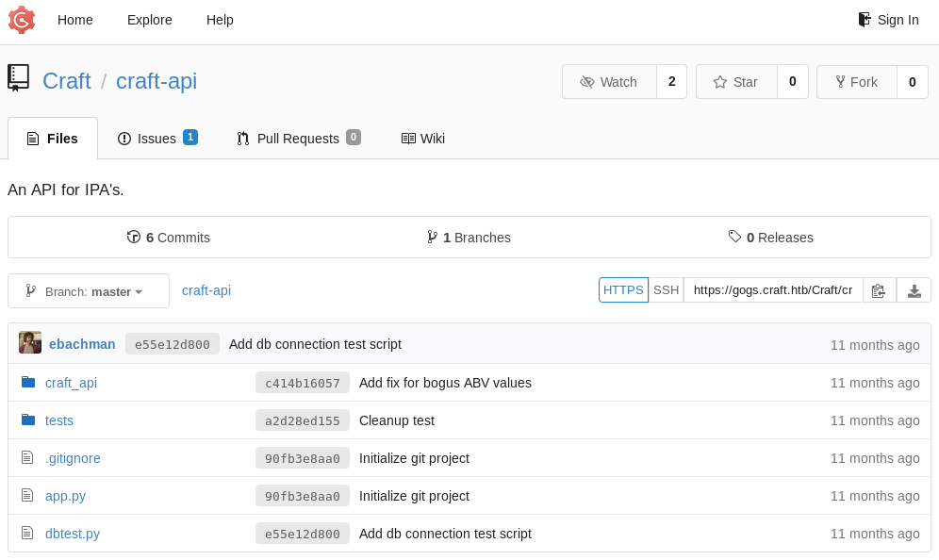Open commit 90fb3e8aa0 in app.py row
This screenshot has width=939, height=560.
point(303,496)
